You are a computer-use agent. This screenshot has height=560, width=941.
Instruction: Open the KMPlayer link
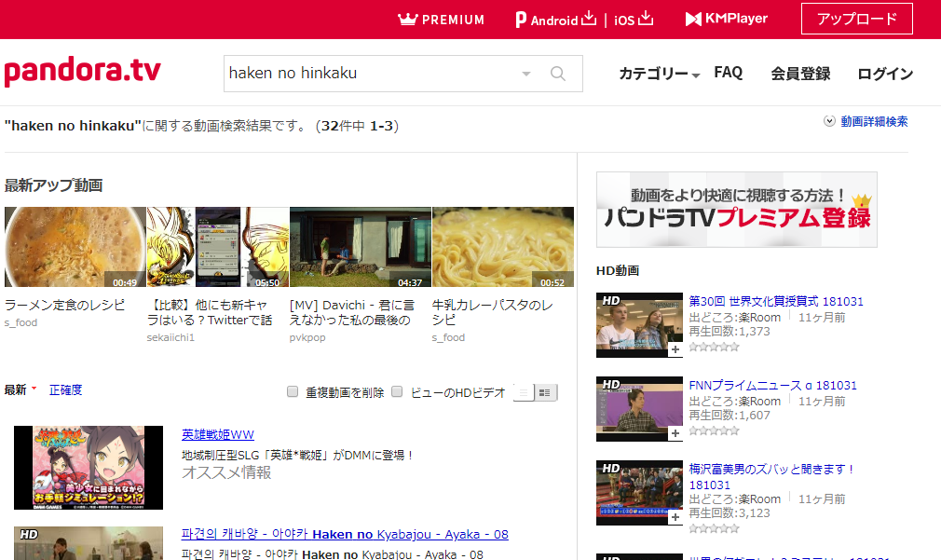726,20
